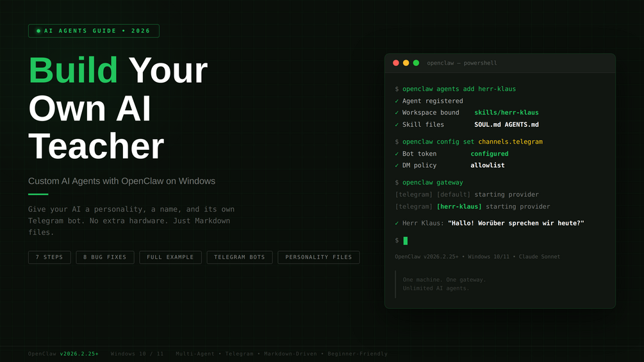
Task: Click the AI AGENTS GUIDE 2026 badge
Action: pyautogui.click(x=94, y=31)
